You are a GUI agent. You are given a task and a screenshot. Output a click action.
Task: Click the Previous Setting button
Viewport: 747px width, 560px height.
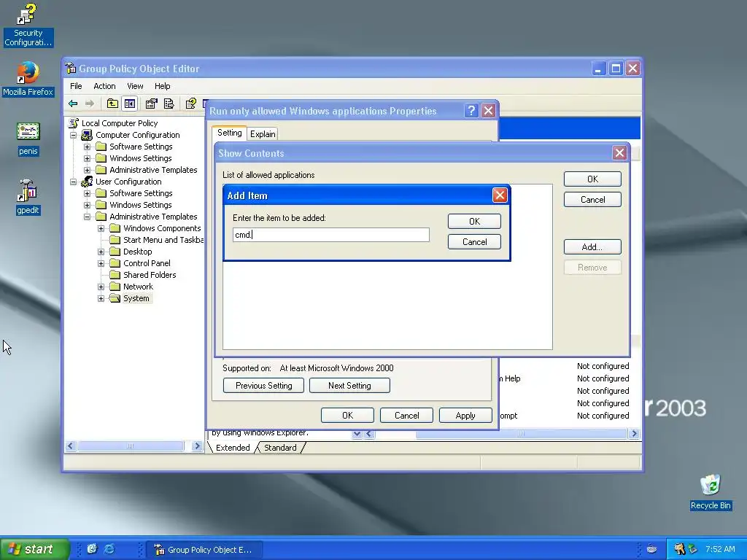263,385
